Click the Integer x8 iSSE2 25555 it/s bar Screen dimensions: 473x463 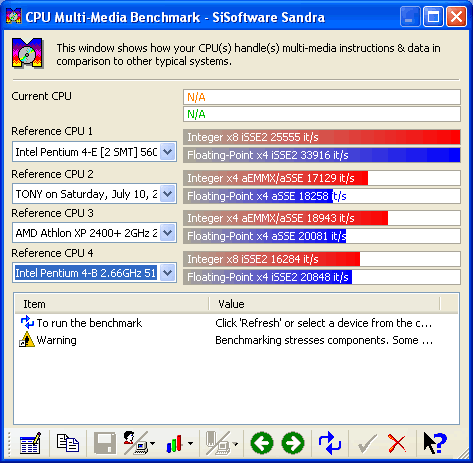322,137
